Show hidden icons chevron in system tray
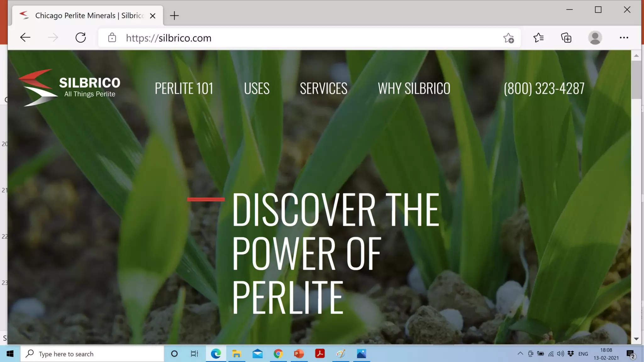 click(x=520, y=354)
